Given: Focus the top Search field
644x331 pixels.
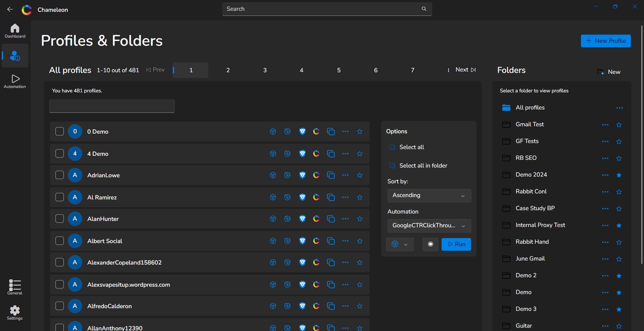Looking at the screenshot, I should tap(327, 9).
